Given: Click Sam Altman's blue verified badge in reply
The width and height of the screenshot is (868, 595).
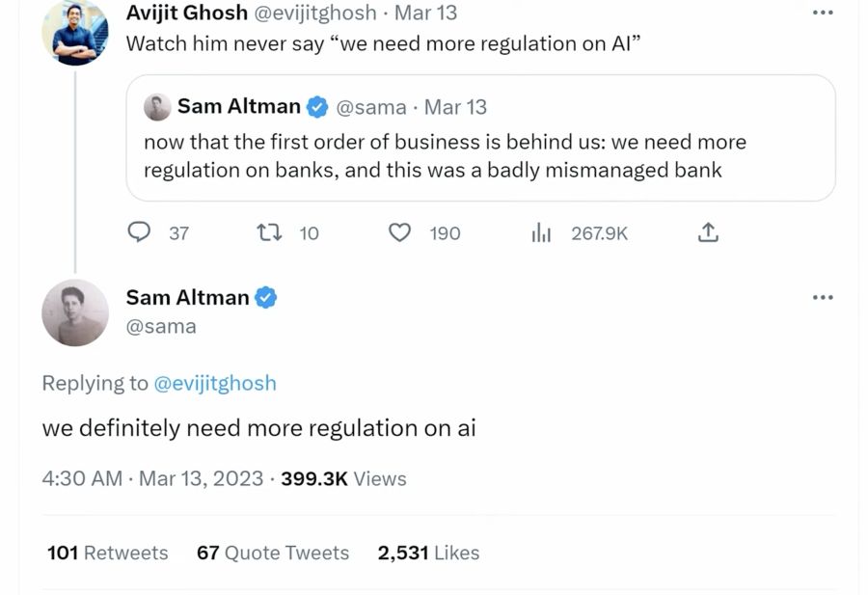Looking at the screenshot, I should [266, 298].
